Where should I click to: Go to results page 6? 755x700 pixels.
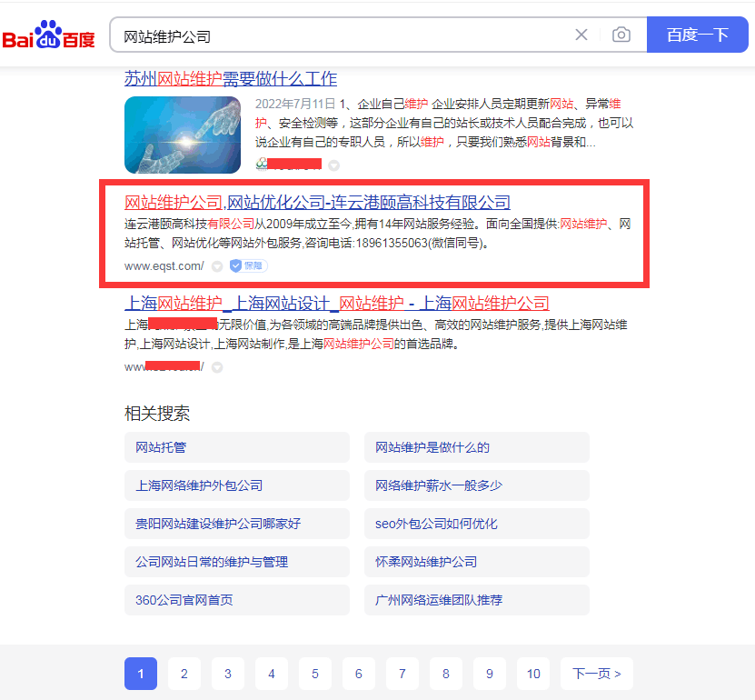359,674
